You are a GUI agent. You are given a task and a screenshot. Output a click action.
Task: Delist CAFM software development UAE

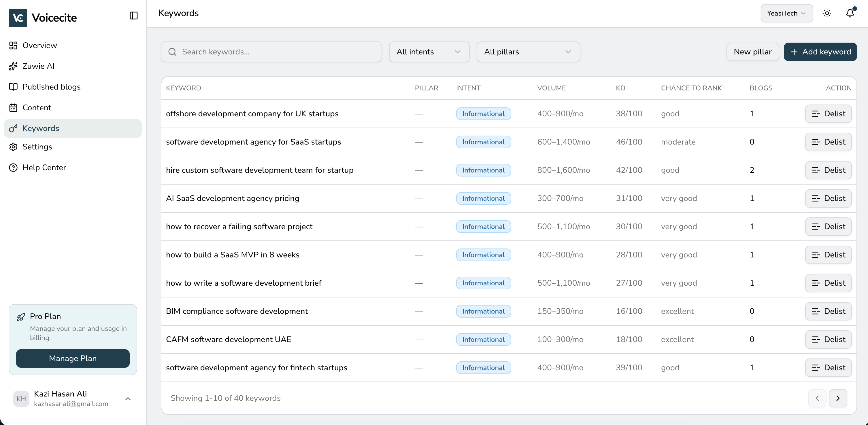(x=828, y=339)
